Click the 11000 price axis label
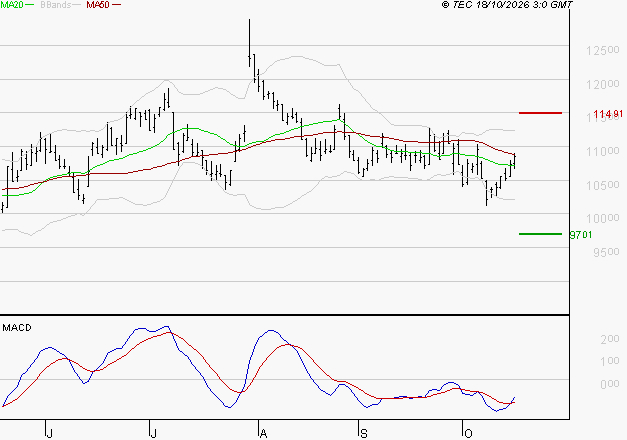Screen dimensions: 627x440 (x=603, y=151)
